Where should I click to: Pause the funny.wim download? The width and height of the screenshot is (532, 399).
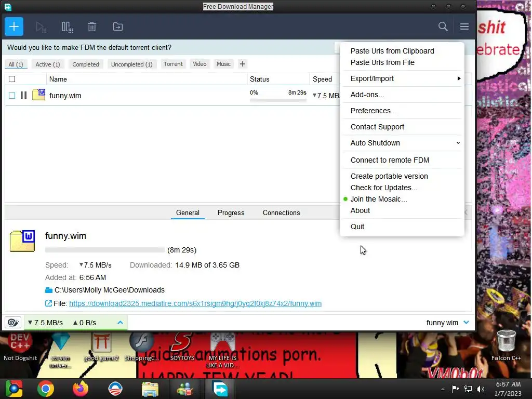tap(23, 96)
